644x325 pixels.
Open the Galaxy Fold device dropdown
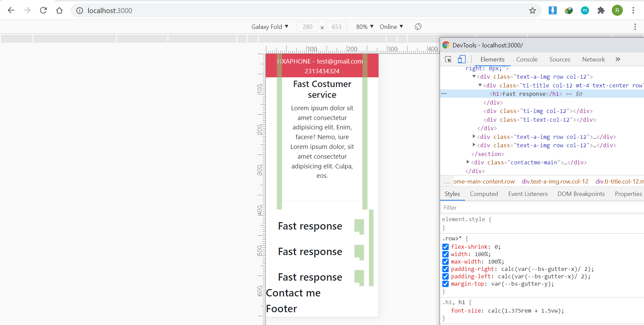270,27
